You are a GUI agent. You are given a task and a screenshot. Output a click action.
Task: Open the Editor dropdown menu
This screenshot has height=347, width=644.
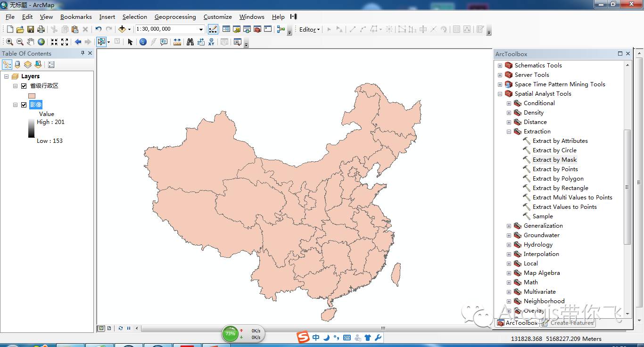(309, 29)
